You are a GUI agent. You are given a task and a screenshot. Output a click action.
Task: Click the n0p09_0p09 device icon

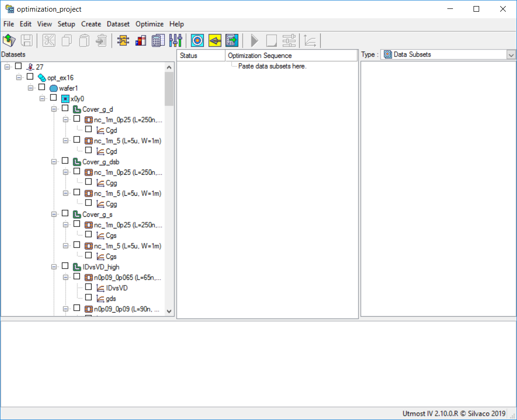tap(89, 309)
